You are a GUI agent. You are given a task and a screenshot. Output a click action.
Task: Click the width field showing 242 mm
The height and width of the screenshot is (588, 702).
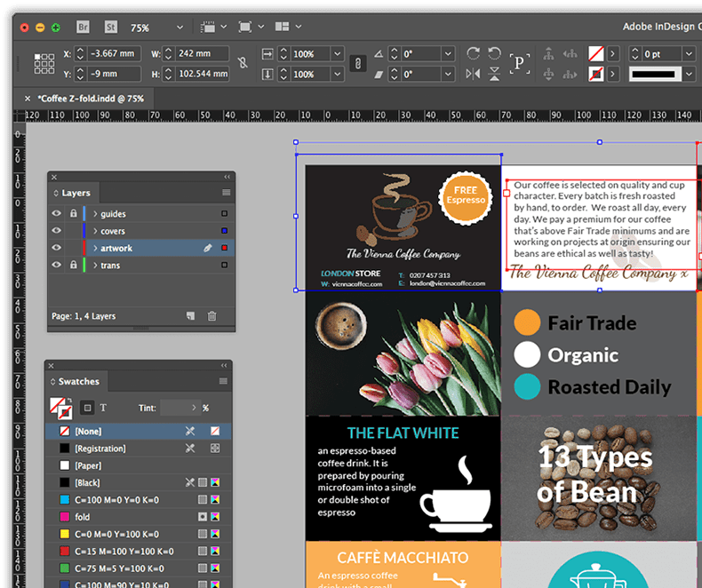pyautogui.click(x=202, y=53)
